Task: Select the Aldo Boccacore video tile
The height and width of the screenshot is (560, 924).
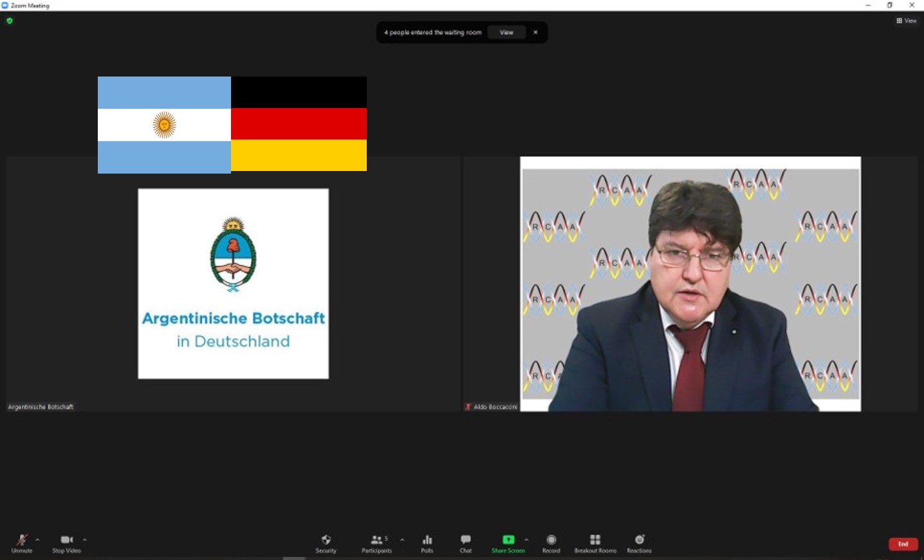Action: point(690,284)
